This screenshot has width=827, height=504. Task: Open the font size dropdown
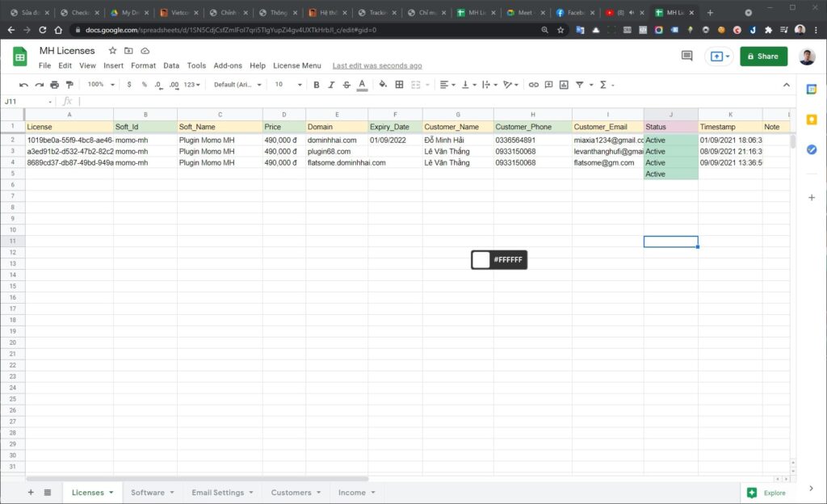[288, 85]
